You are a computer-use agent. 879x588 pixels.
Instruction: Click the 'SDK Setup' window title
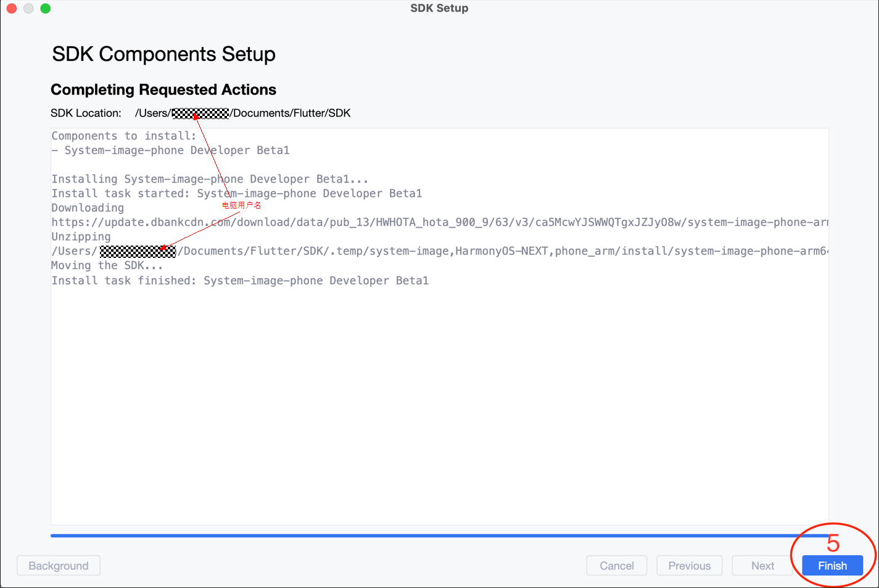coord(439,8)
